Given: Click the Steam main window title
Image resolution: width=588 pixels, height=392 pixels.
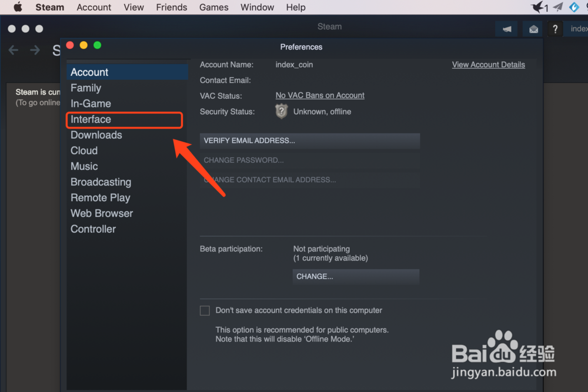Looking at the screenshot, I should tap(329, 26).
